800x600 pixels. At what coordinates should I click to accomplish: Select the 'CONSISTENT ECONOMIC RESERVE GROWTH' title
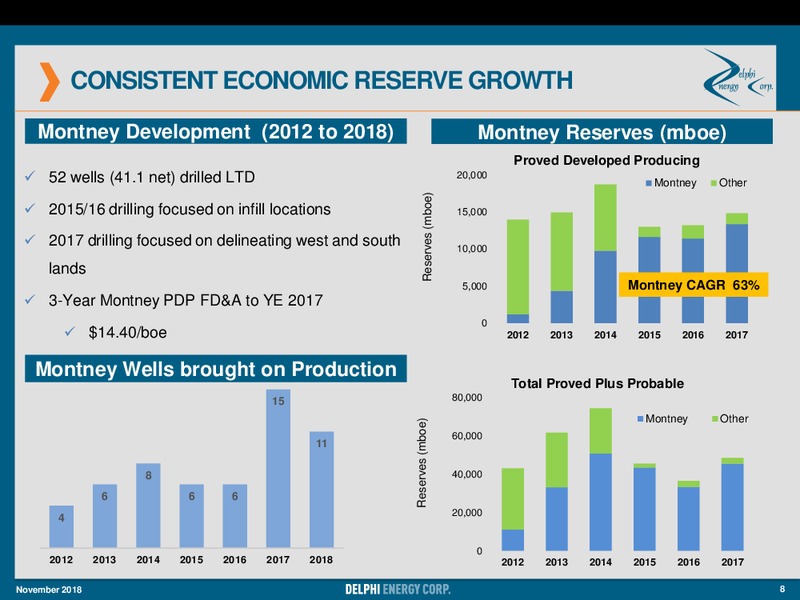click(x=321, y=81)
